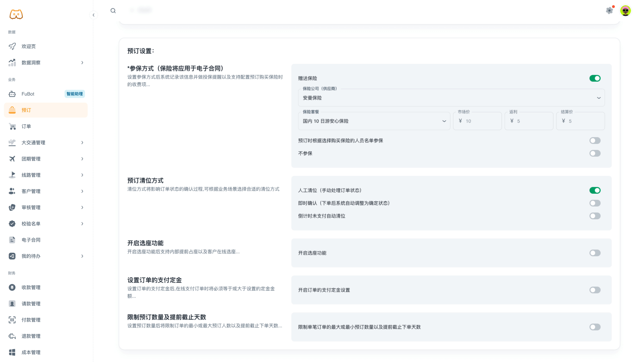Click the 智能助理 badge

point(75,94)
